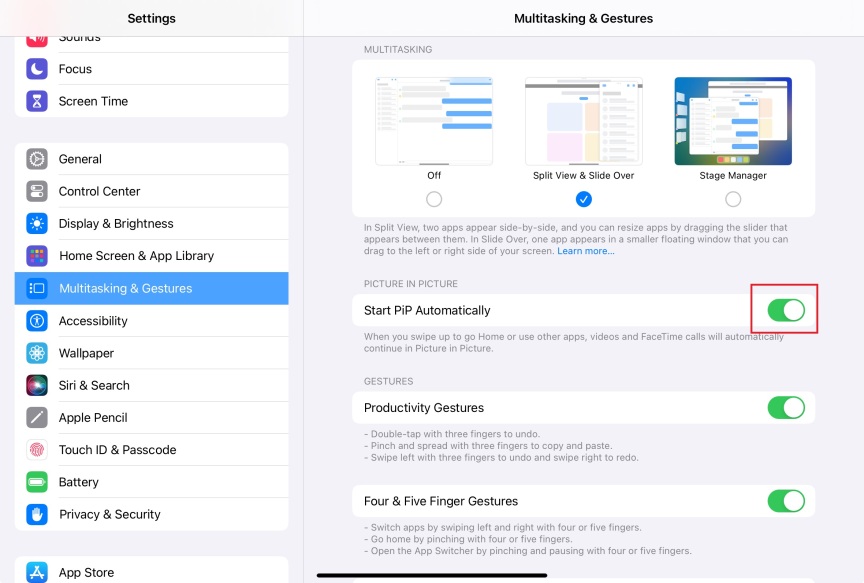864x583 pixels.
Task: Tap the Apple Pencil icon
Action: tap(37, 417)
